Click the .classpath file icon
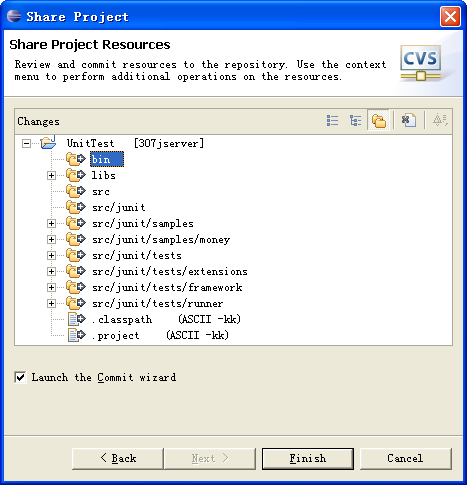467x485 pixels. (76, 319)
